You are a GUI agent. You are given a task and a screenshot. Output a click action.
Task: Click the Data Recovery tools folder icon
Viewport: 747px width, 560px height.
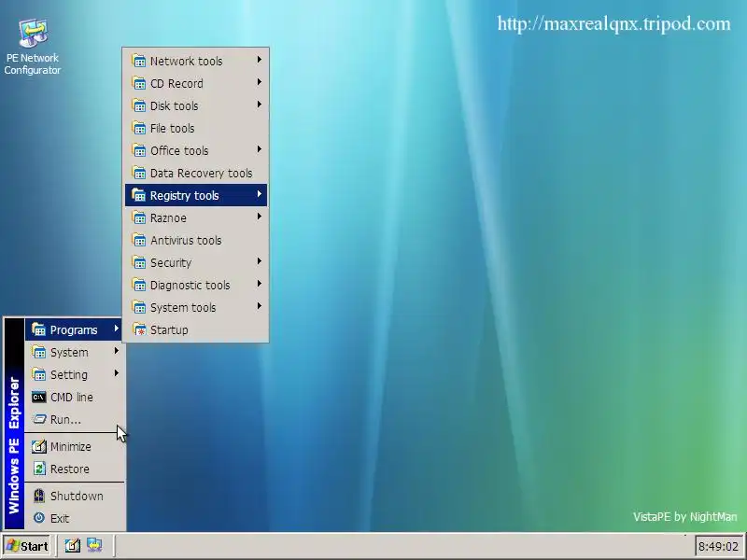[138, 173]
